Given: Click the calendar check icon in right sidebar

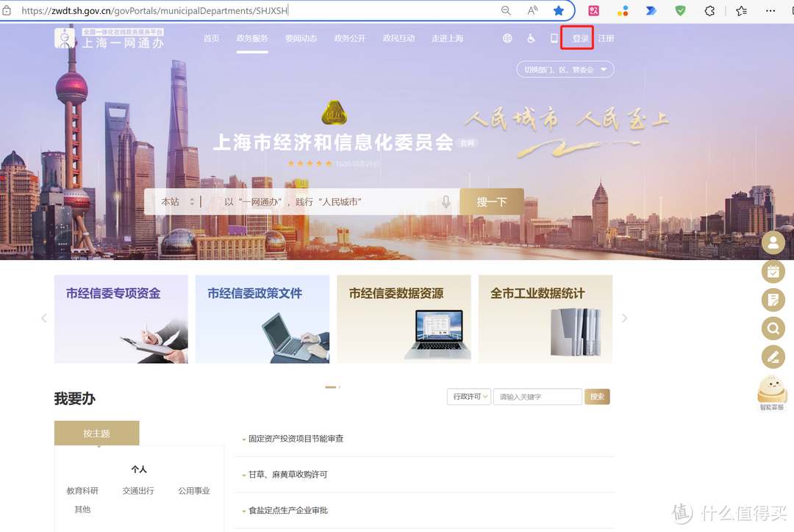Looking at the screenshot, I should tap(773, 271).
